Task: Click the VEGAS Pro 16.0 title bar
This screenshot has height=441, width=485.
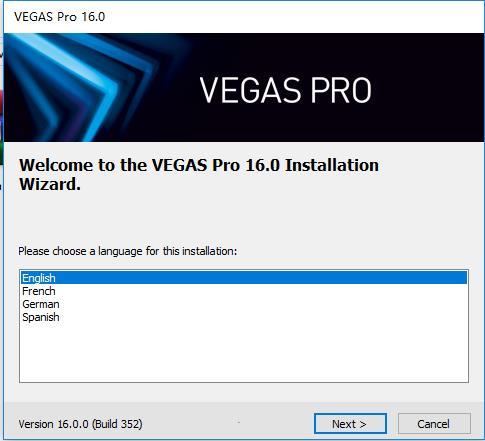Action: [243, 17]
